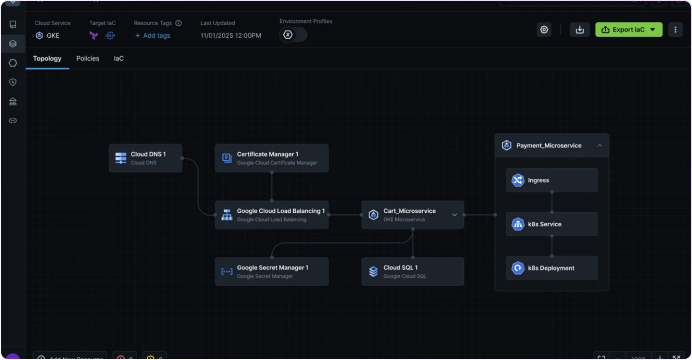Open the chain link icon in the sidebar
This screenshot has height=360, width=692.
[13, 120]
